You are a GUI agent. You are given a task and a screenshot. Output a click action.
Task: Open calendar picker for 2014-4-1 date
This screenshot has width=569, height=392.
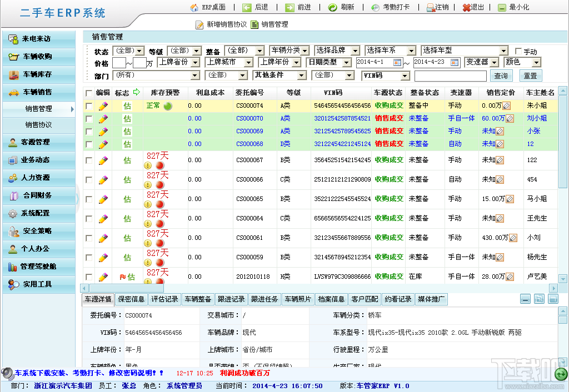[x=397, y=62]
